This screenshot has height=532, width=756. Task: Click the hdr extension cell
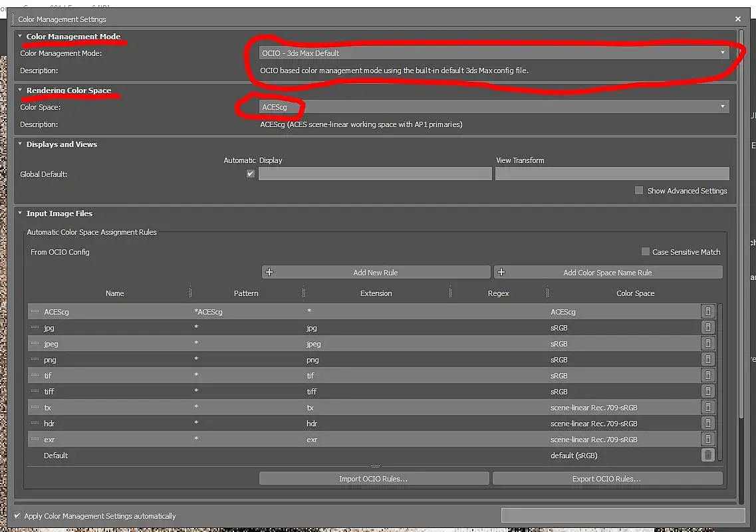click(x=311, y=423)
